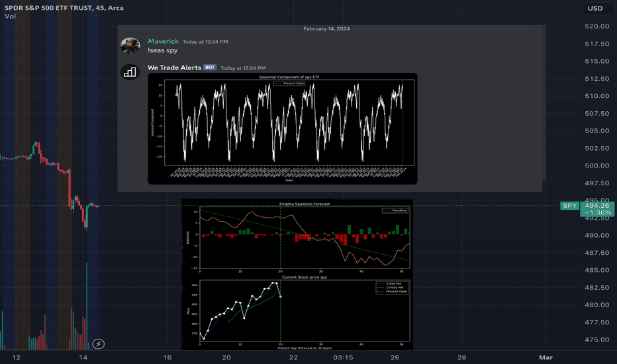Click the SPY price label tag
Screen dimensions: 617x364
tap(569, 205)
